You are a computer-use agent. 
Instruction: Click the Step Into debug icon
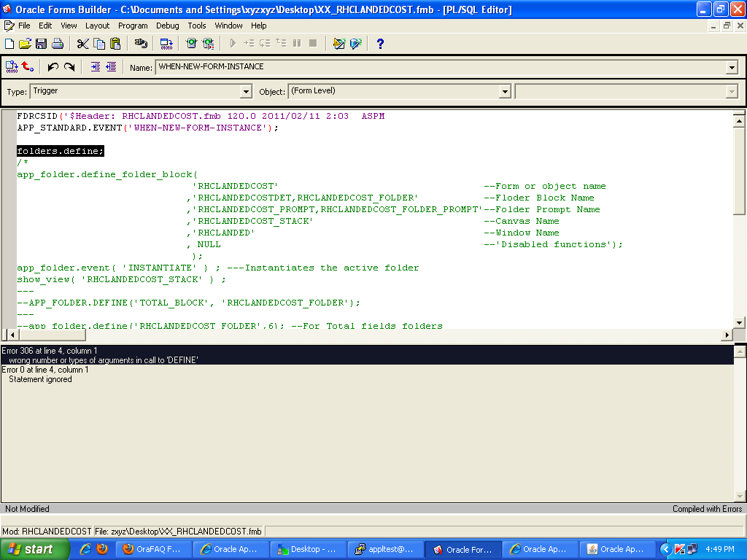click(249, 43)
